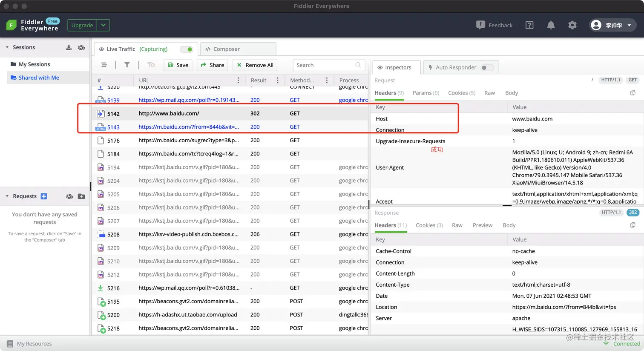Image resolution: width=644 pixels, height=351 pixels.
Task: Copy request headers with copy icon
Action: point(633,93)
